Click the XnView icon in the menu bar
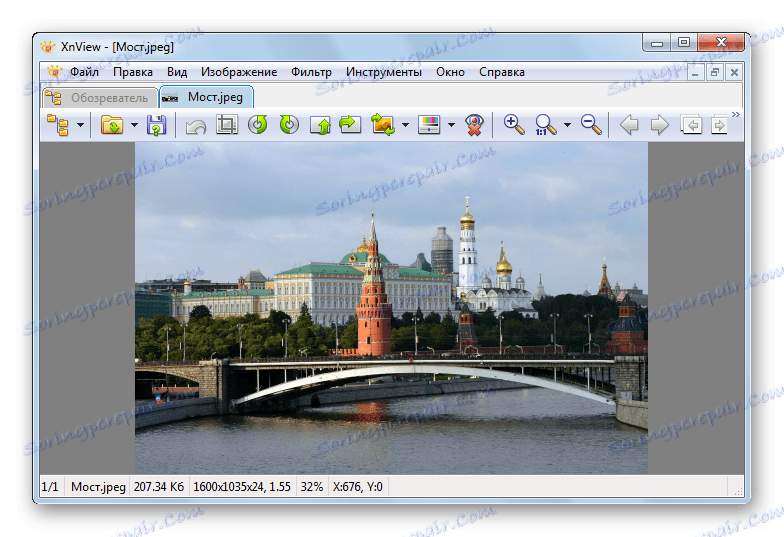 (x=54, y=72)
